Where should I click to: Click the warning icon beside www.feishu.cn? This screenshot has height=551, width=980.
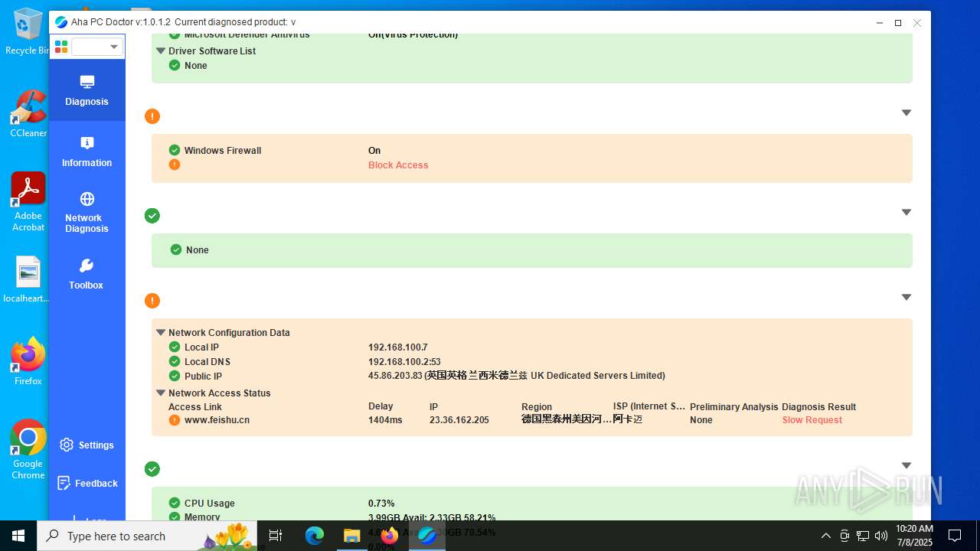click(175, 420)
